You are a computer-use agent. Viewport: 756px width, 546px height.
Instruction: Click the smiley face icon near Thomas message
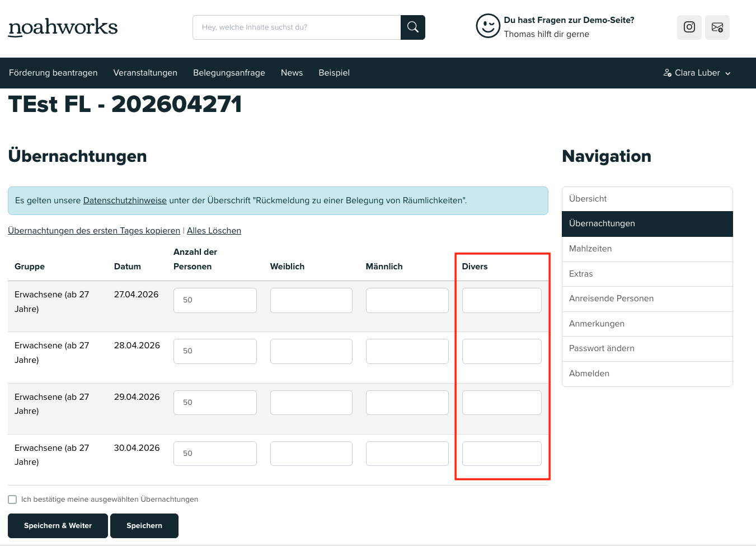pos(487,26)
